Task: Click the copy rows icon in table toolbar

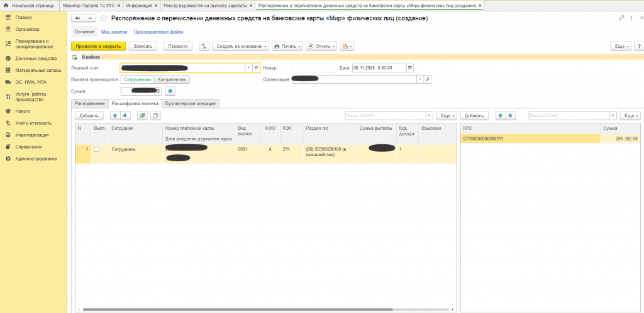Action: [x=156, y=116]
